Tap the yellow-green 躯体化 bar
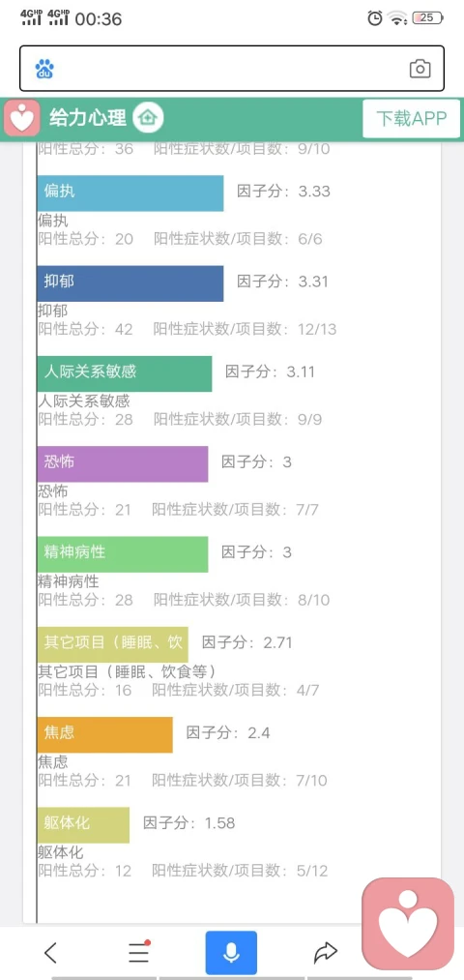464x980 pixels. click(x=83, y=825)
